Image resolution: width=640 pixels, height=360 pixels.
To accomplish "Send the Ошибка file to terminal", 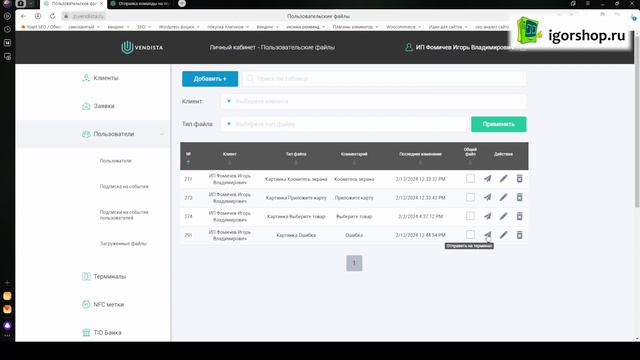I will point(487,235).
